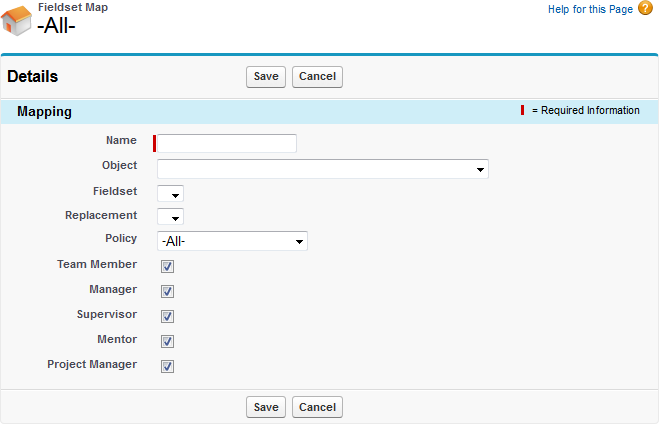Click the Mapping section header
This screenshot has height=424, width=659.
[44, 112]
